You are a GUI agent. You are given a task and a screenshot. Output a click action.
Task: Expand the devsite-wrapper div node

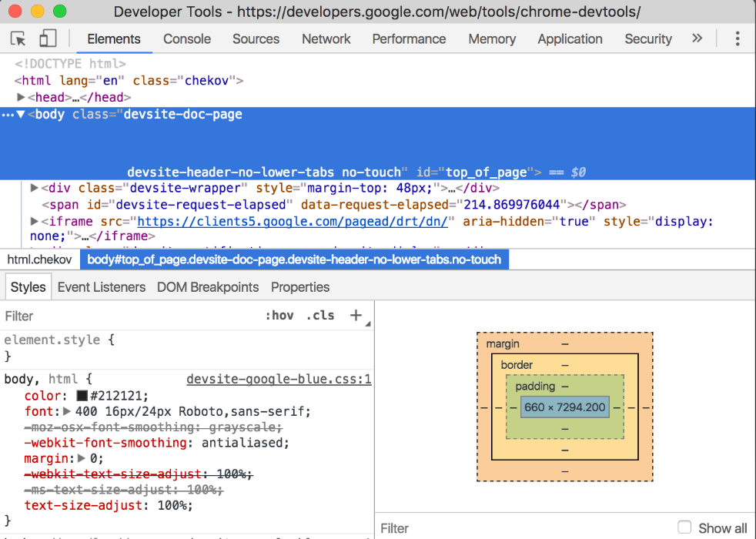[34, 188]
